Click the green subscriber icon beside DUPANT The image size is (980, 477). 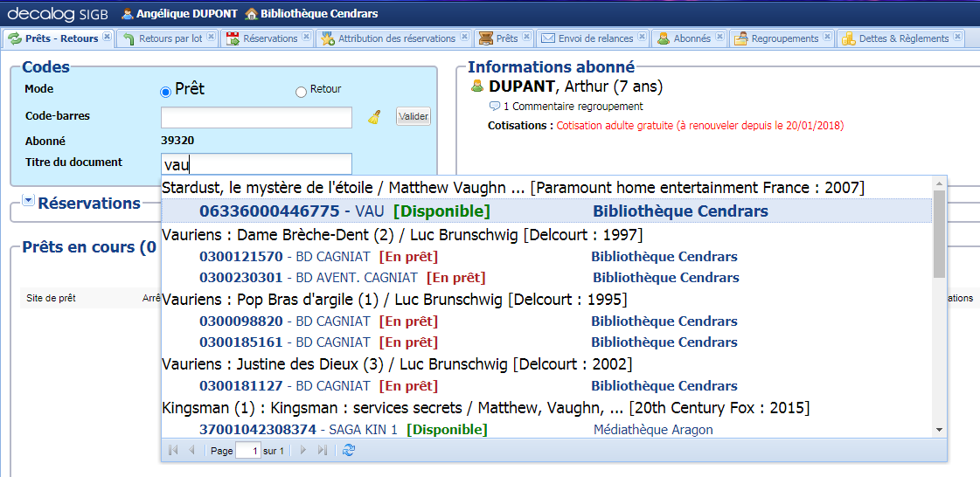[x=477, y=86]
